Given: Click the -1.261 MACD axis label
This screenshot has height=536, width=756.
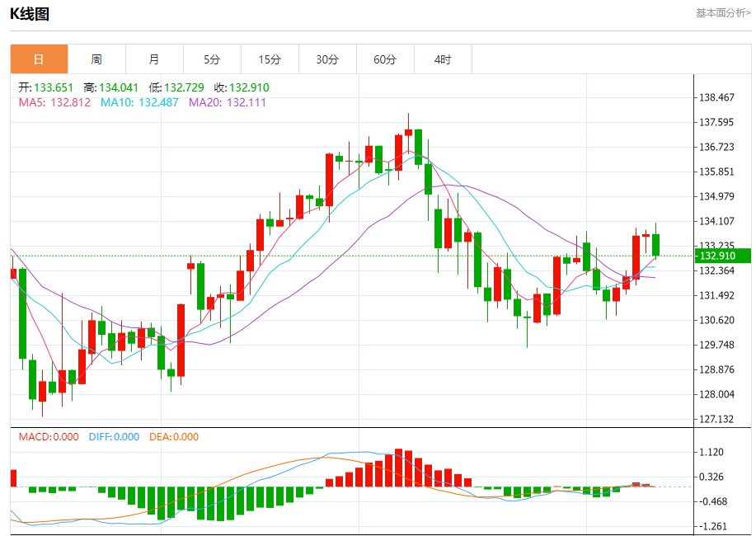Looking at the screenshot, I should (712, 526).
